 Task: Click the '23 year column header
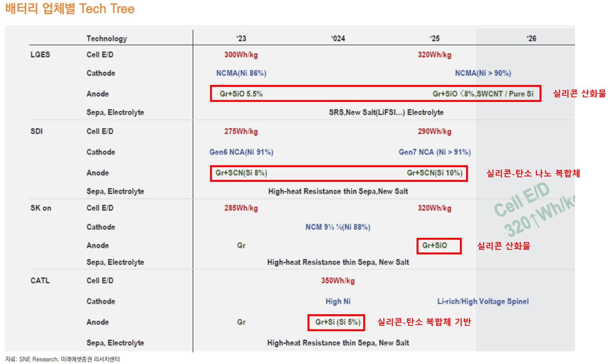coord(241,39)
